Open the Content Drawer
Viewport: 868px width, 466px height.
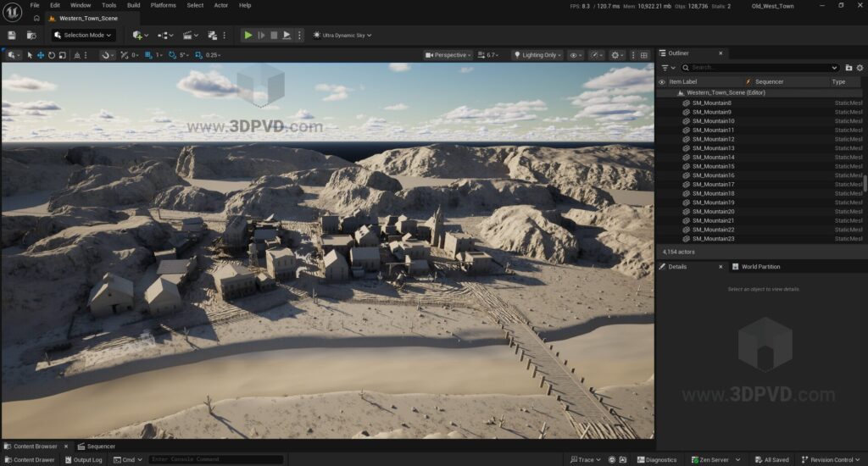click(30, 459)
